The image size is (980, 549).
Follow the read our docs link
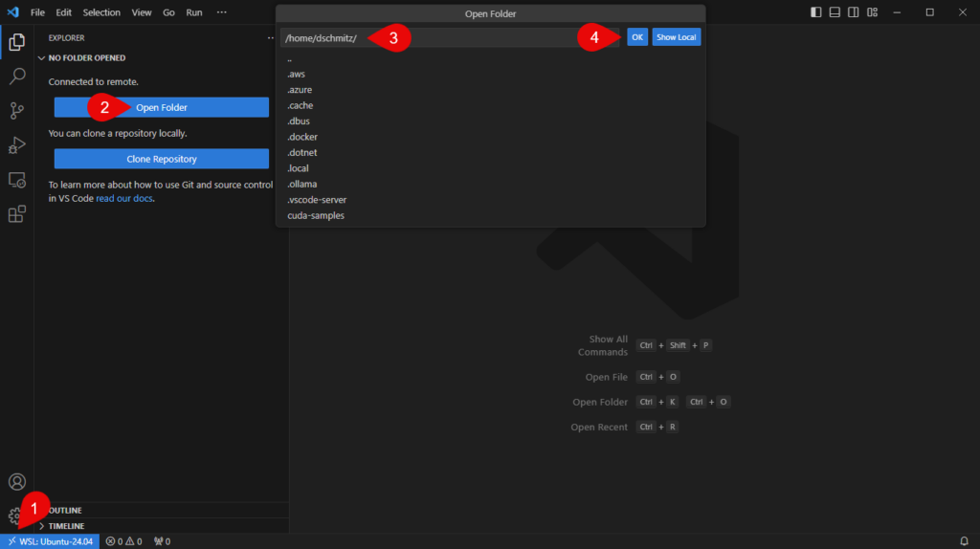point(124,199)
